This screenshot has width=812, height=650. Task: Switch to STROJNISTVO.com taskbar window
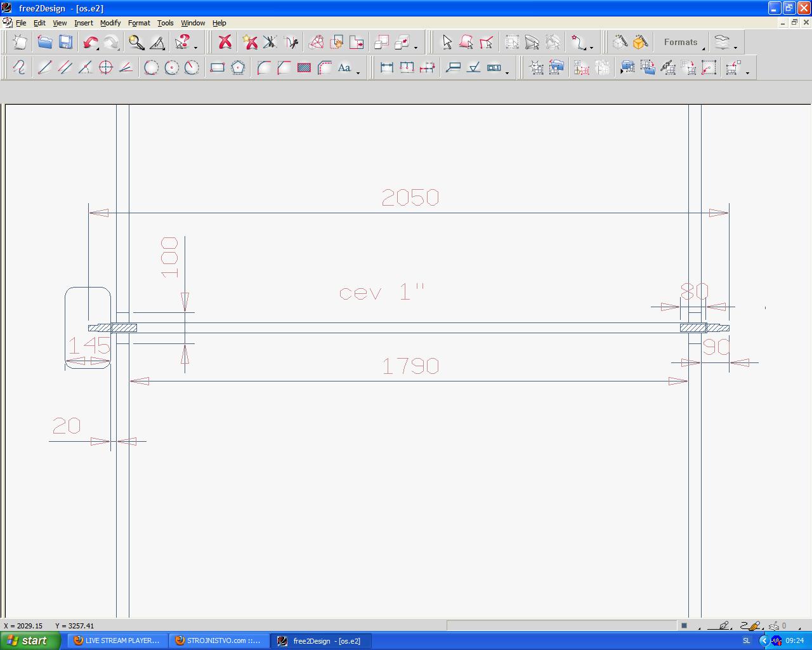219,640
